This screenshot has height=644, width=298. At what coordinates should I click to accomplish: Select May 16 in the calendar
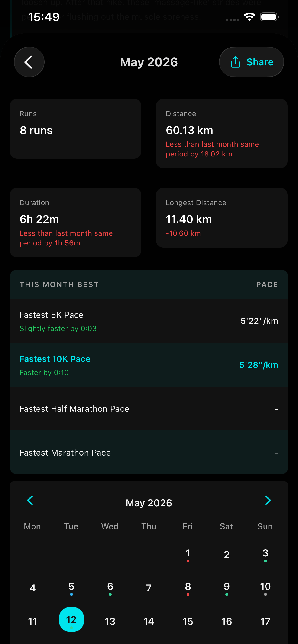coord(227,621)
